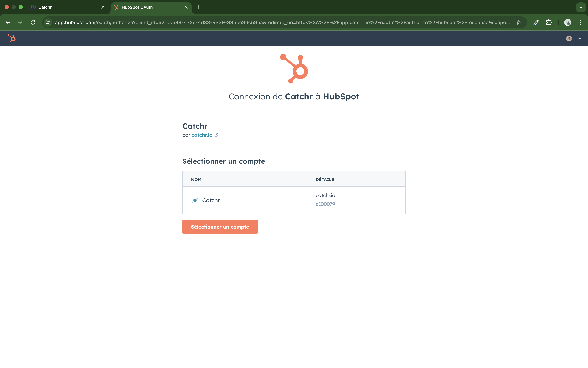This screenshot has height=368, width=588.
Task: Click the 'Sélectionner un compte' section heading
Action: click(x=223, y=161)
